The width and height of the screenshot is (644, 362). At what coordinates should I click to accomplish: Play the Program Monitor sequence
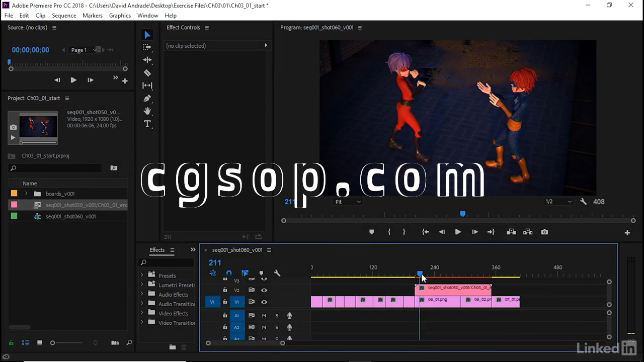coord(458,232)
